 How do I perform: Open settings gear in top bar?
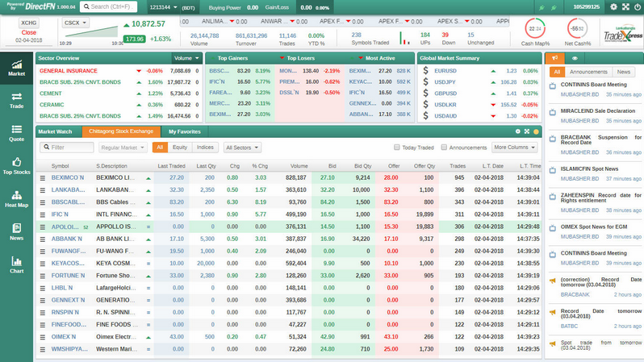[x=613, y=6]
